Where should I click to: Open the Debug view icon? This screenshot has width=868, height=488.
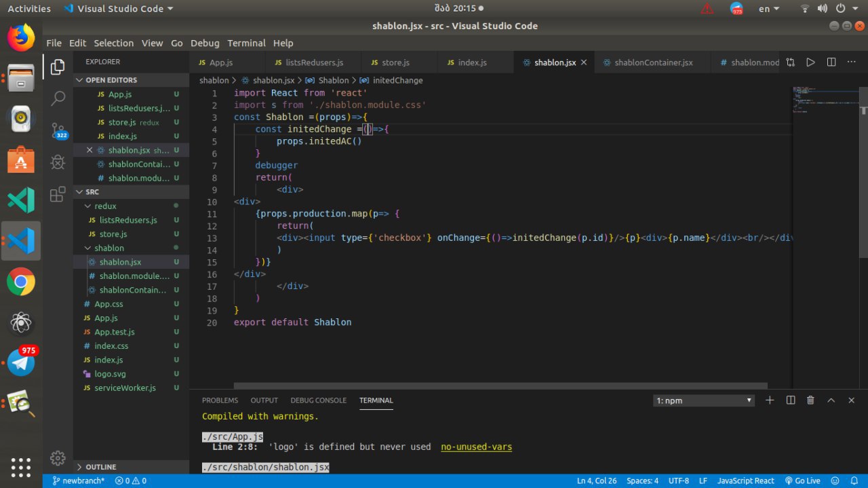click(58, 162)
